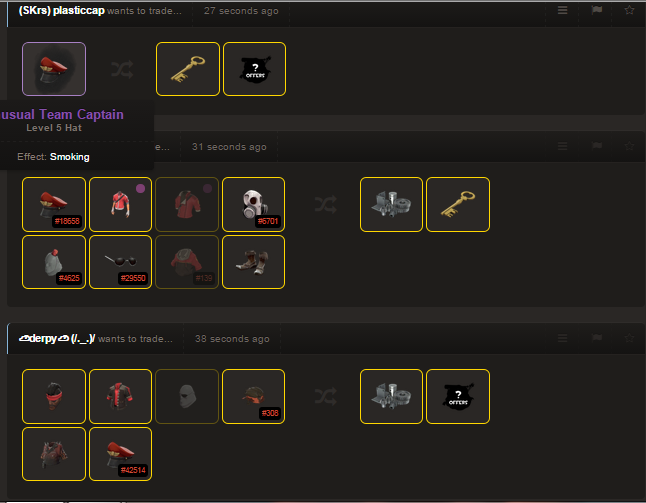Open the derpy user profile link
Screen dimensions: 646x503
[57, 339]
